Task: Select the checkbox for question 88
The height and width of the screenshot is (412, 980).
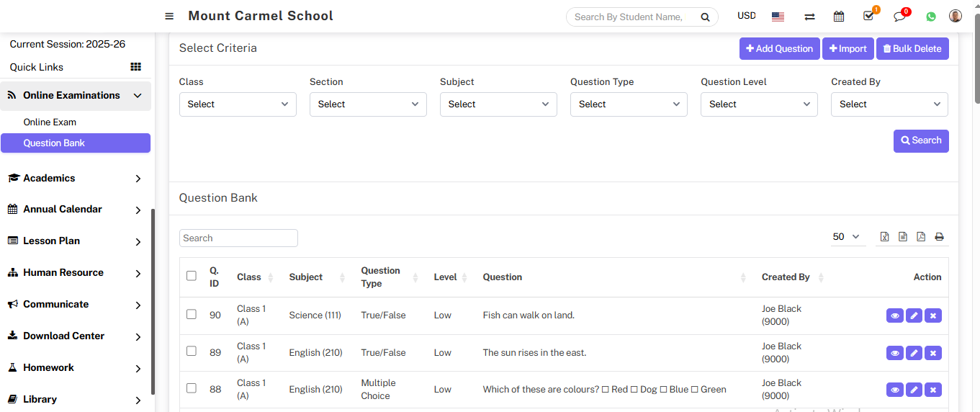Action: click(192, 388)
